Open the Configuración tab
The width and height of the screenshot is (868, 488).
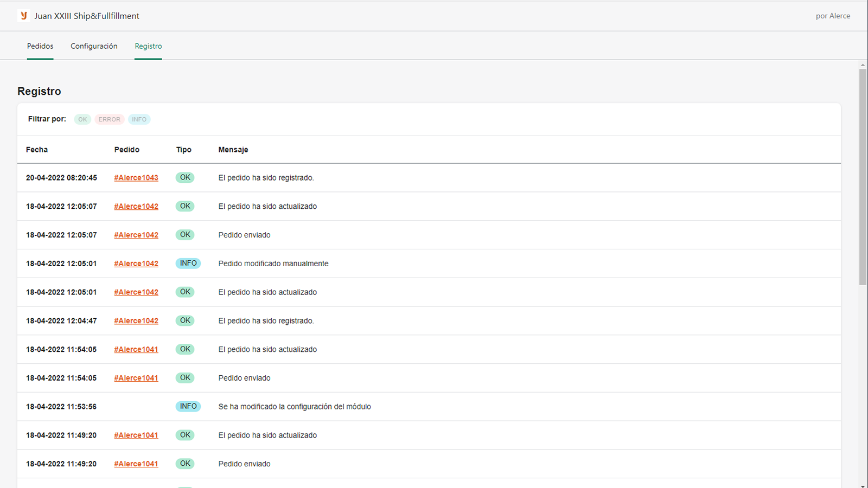click(x=94, y=46)
